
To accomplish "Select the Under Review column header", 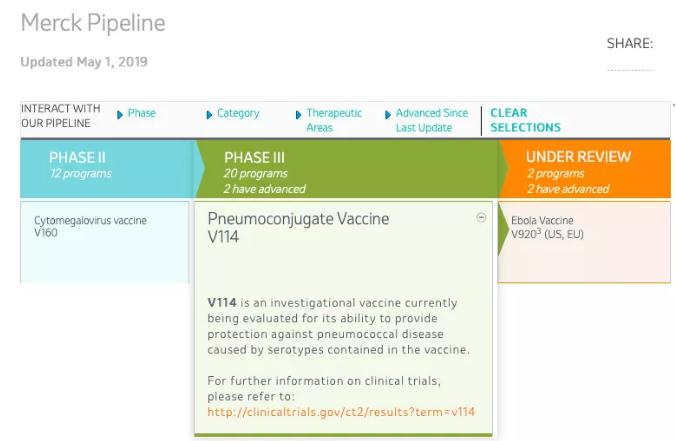I will point(580,171).
